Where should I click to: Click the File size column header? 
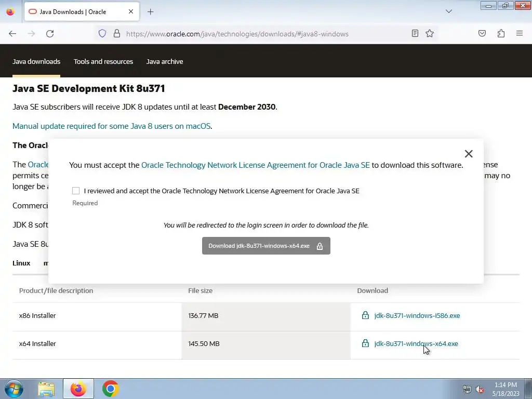pos(200,291)
